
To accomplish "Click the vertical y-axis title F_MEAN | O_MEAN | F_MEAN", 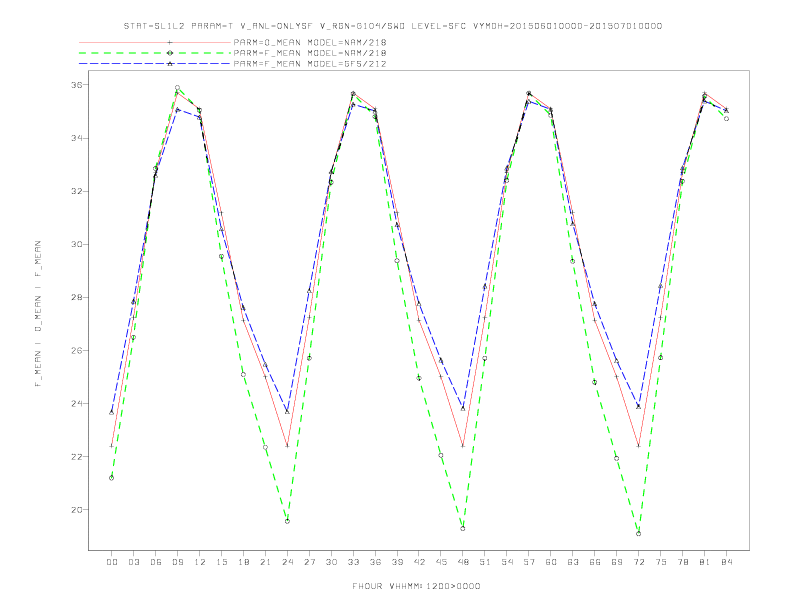I will pos(38,314).
